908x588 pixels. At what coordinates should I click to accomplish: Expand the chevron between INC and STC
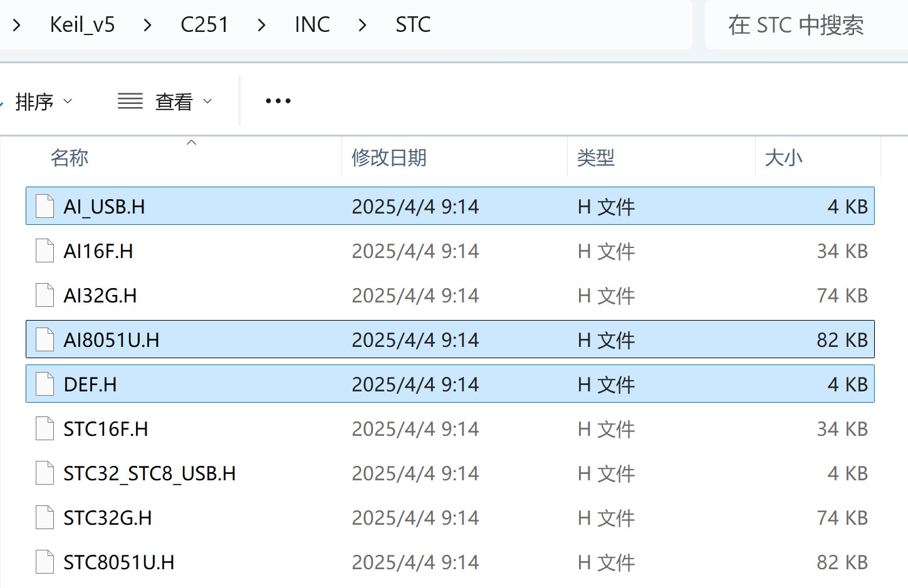coord(362,25)
